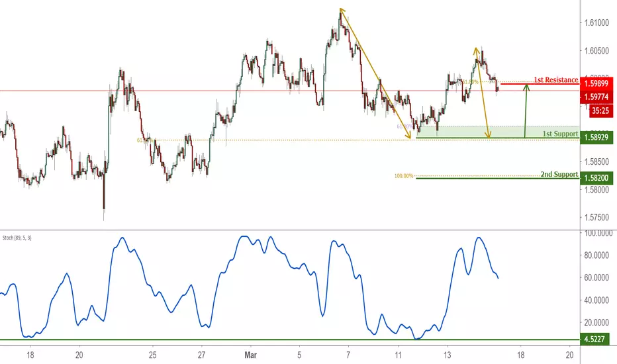Click the 100.00% Fibonacci label
617x364 pixels.
click(404, 176)
